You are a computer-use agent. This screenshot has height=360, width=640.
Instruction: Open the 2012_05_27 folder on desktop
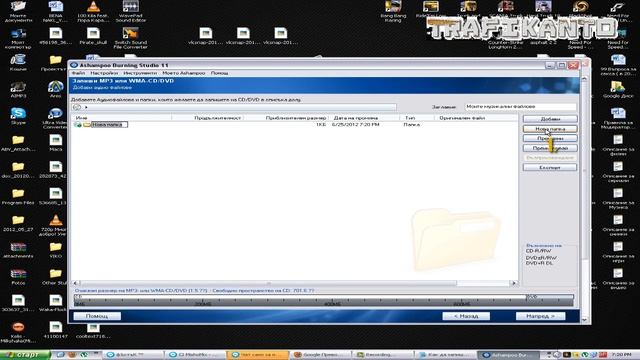pos(18,223)
